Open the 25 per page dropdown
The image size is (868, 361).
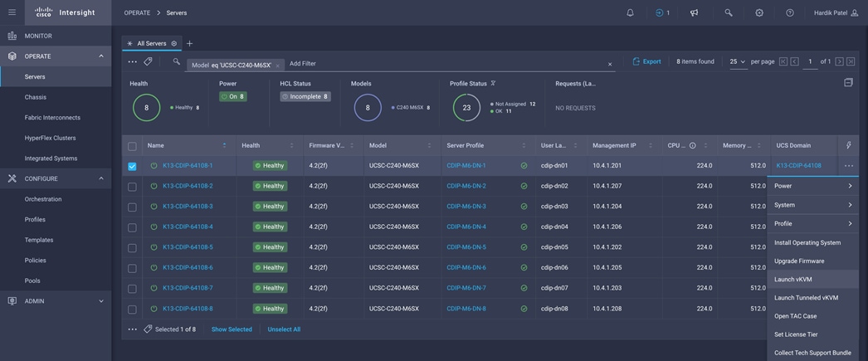click(x=738, y=62)
